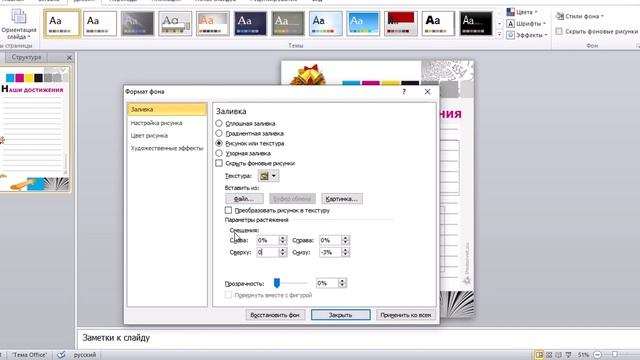Click the Прозрачность percentage field
The width and height of the screenshot is (640, 360).
(327, 283)
